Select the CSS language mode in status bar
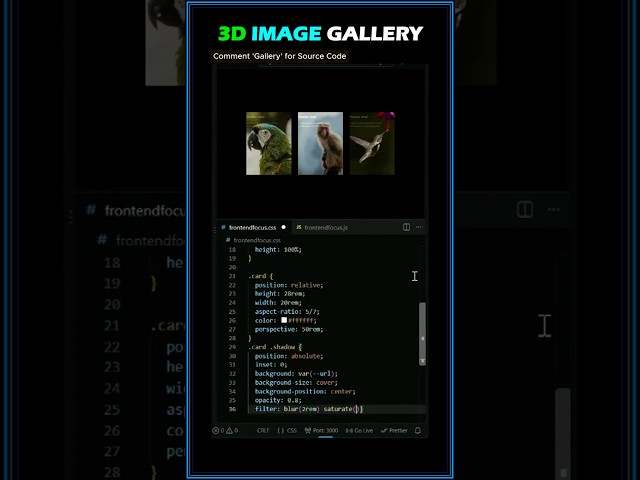This screenshot has width=640, height=480. [287, 430]
